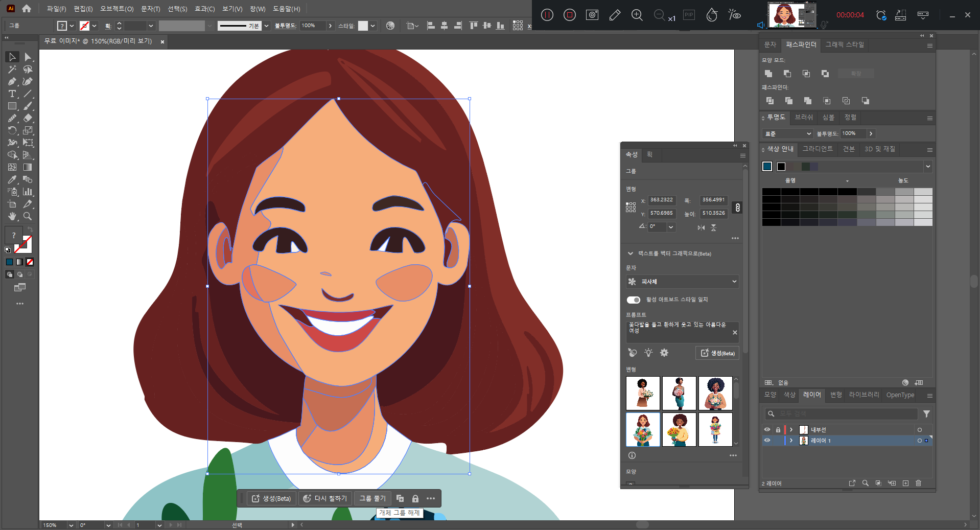Pick the Eyedropper tool
980x530 pixels.
[x=12, y=180]
